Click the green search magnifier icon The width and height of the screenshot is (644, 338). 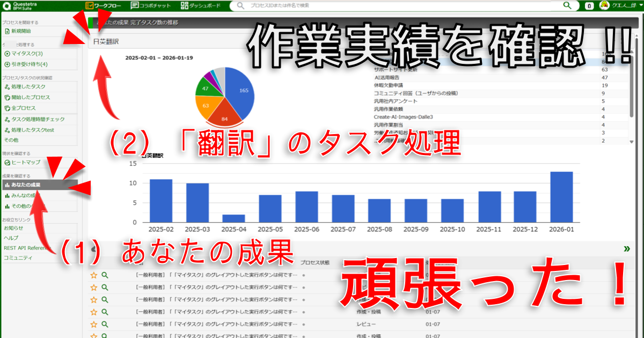tap(567, 5)
